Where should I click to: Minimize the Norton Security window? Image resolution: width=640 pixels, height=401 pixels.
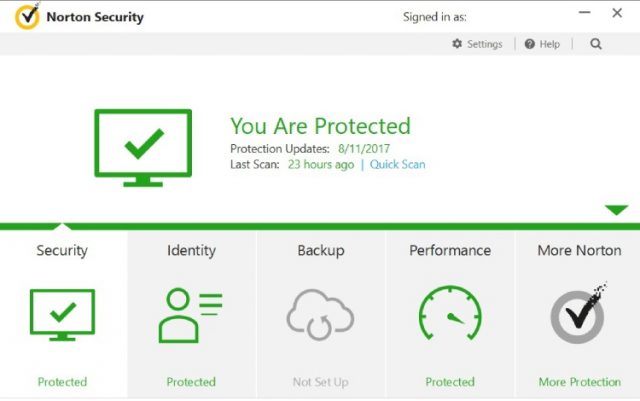584,13
